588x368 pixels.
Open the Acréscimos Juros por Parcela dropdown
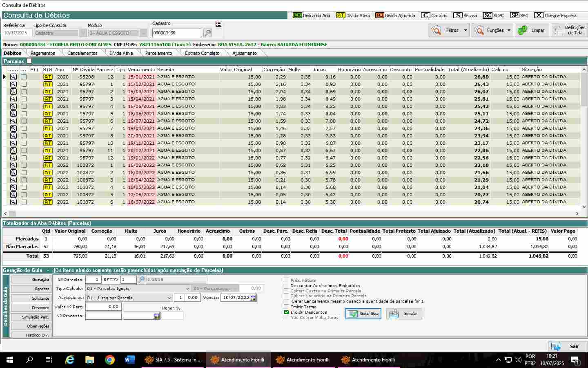click(x=169, y=298)
